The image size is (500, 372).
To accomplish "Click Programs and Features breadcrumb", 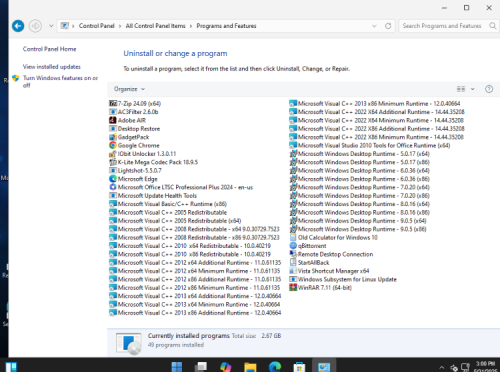I will click(226, 26).
